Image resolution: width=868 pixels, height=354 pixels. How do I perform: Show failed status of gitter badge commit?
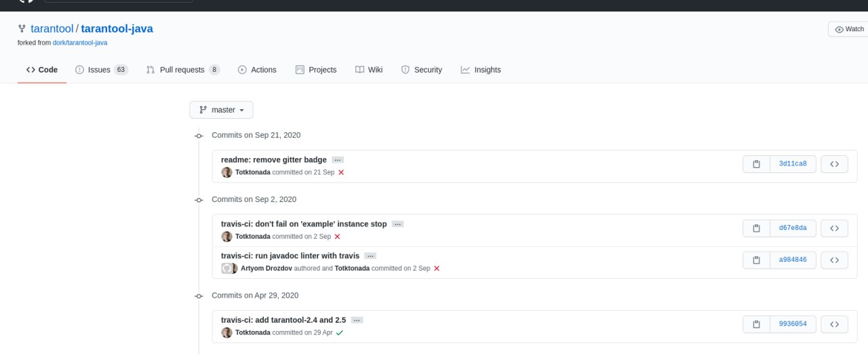(341, 172)
